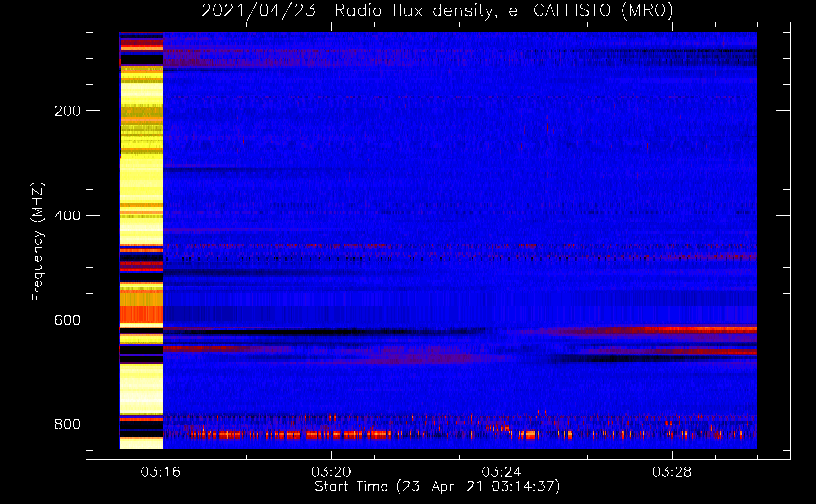The width and height of the screenshot is (816, 504).
Task: Select the 400 frequency tick label
Action: pyautogui.click(x=68, y=216)
